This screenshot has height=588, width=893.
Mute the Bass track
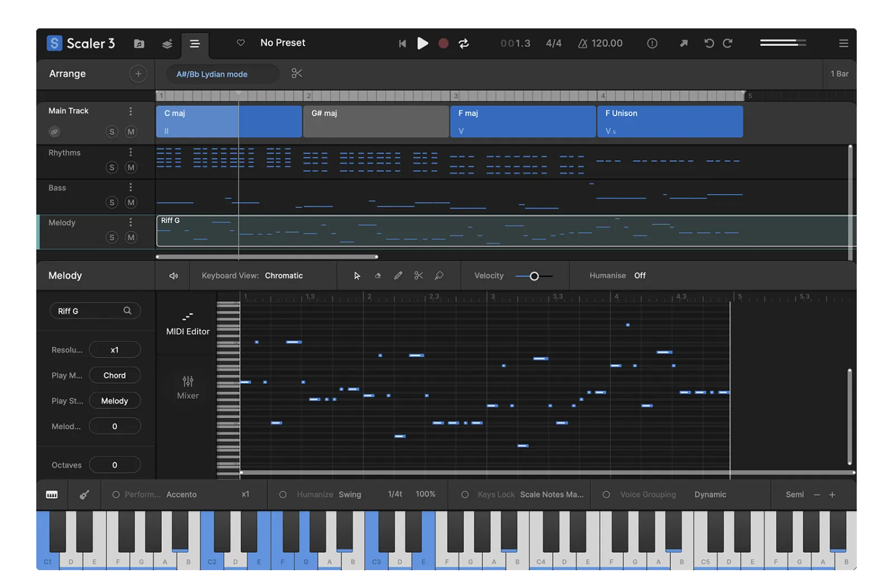pyautogui.click(x=131, y=203)
